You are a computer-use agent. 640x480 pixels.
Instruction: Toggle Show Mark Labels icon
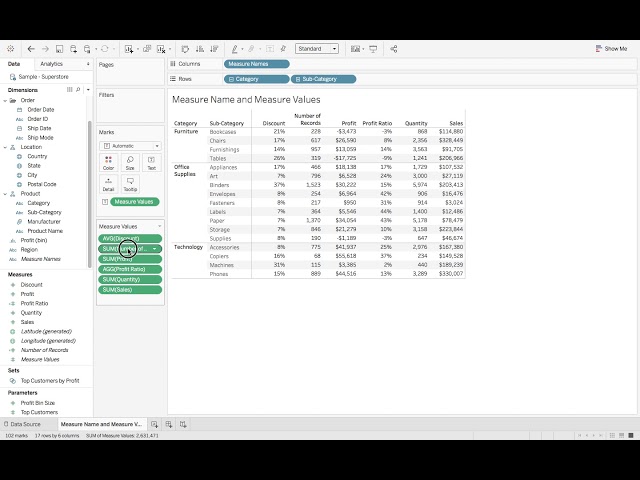pyautogui.click(x=270, y=49)
